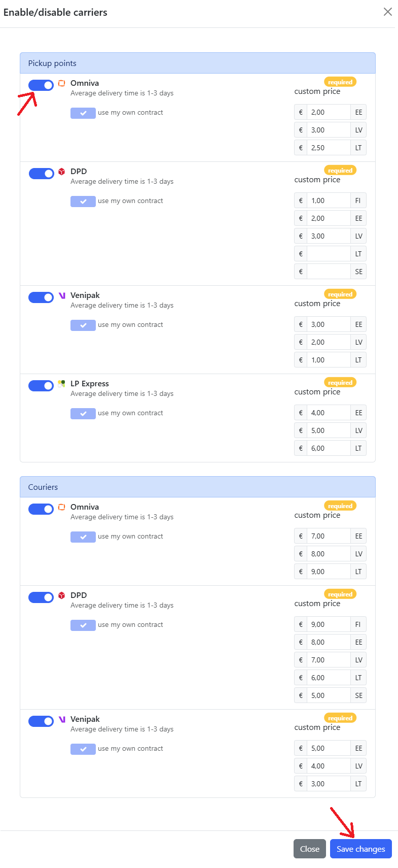The width and height of the screenshot is (398, 868).
Task: Click the Omniva logo under Couriers
Action: 62,507
